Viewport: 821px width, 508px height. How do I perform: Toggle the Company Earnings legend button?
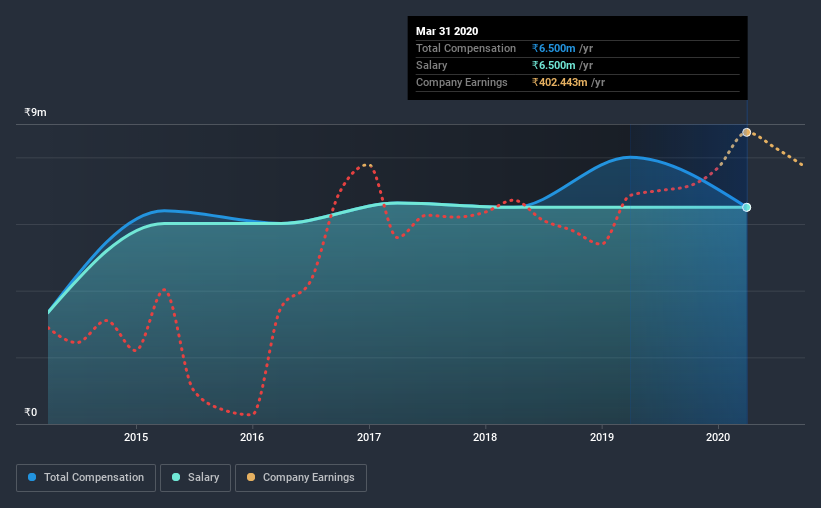coord(301,478)
